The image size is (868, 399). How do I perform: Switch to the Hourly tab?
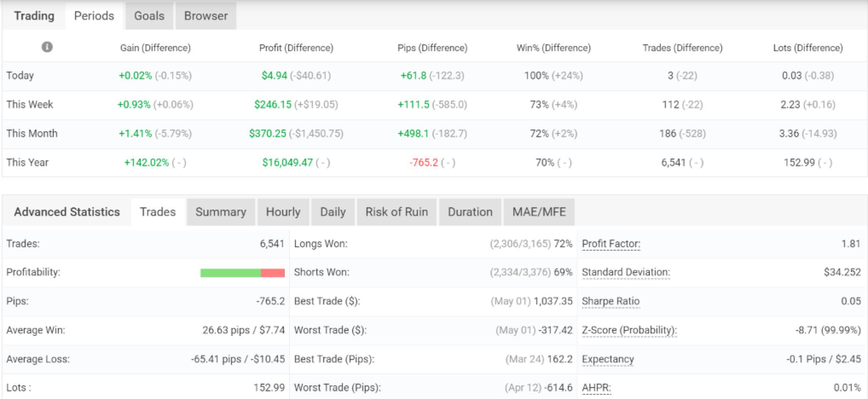[x=283, y=212]
